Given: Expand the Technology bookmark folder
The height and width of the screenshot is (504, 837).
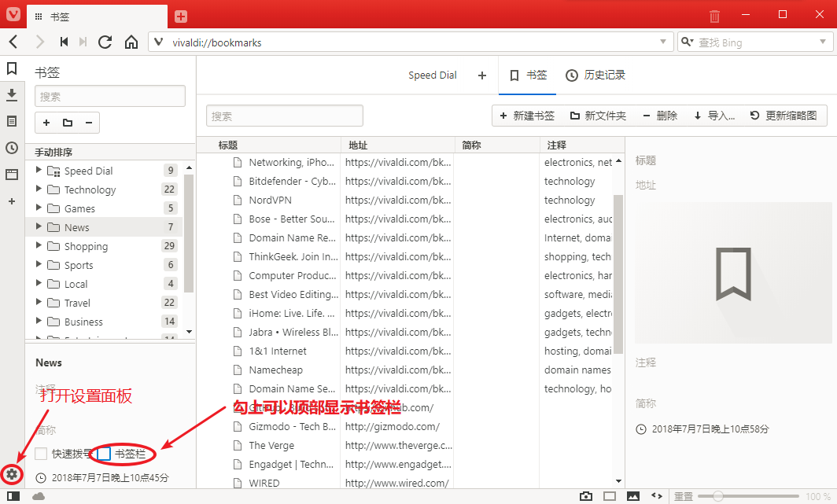Looking at the screenshot, I should (38, 189).
